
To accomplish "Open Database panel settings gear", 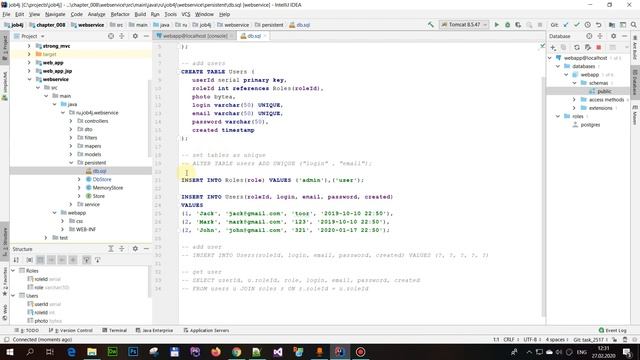I will [x=613, y=36].
